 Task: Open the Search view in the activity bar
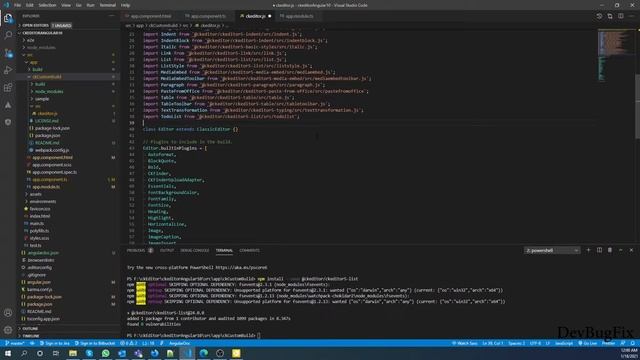click(8, 36)
